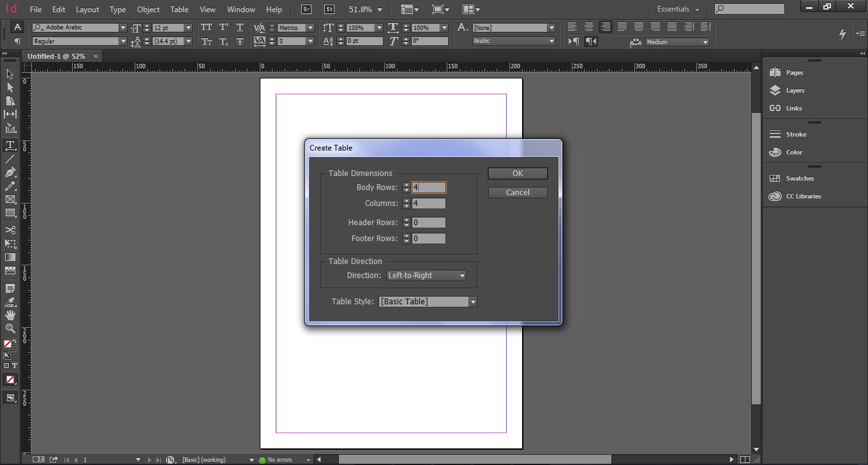The height and width of the screenshot is (465, 868).
Task: Open the Adobe Arabic font family dropdown
Action: [123, 27]
